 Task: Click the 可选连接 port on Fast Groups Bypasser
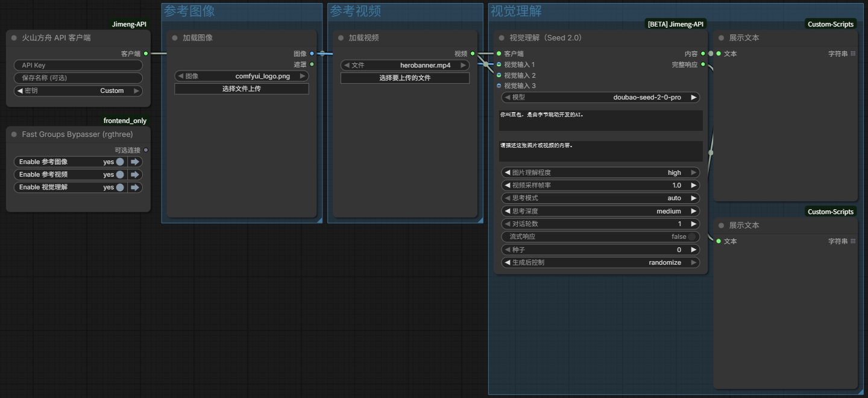pos(146,150)
